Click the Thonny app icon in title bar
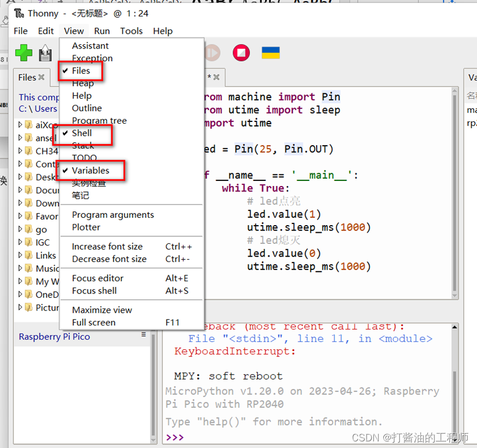 point(19,13)
